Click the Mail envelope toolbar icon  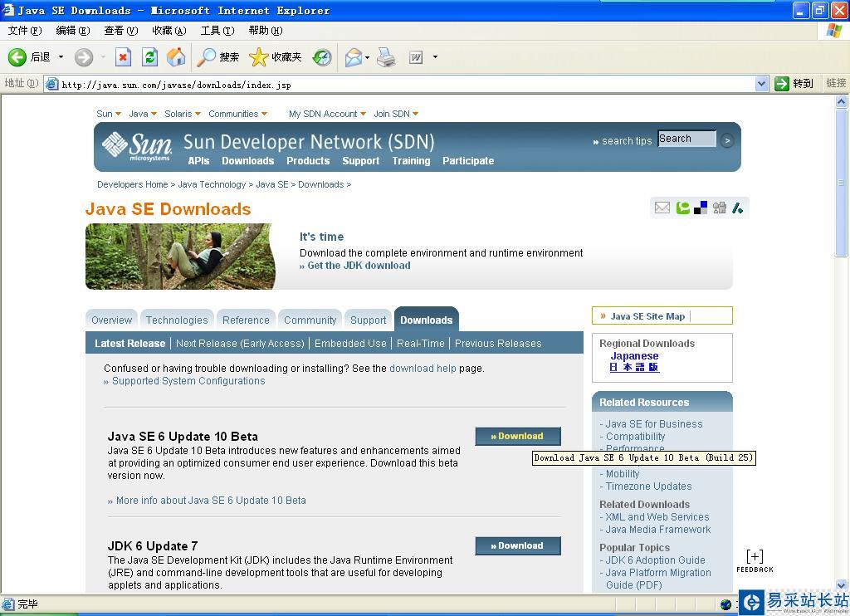click(x=353, y=57)
